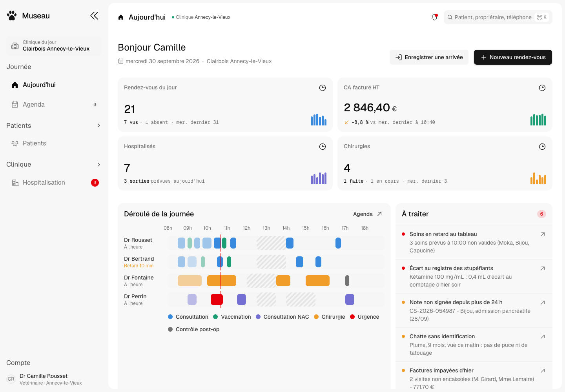Image resolution: width=565 pixels, height=392 pixels.
Task: Open the Soins en retard au tableau arrow
Action: click(543, 234)
